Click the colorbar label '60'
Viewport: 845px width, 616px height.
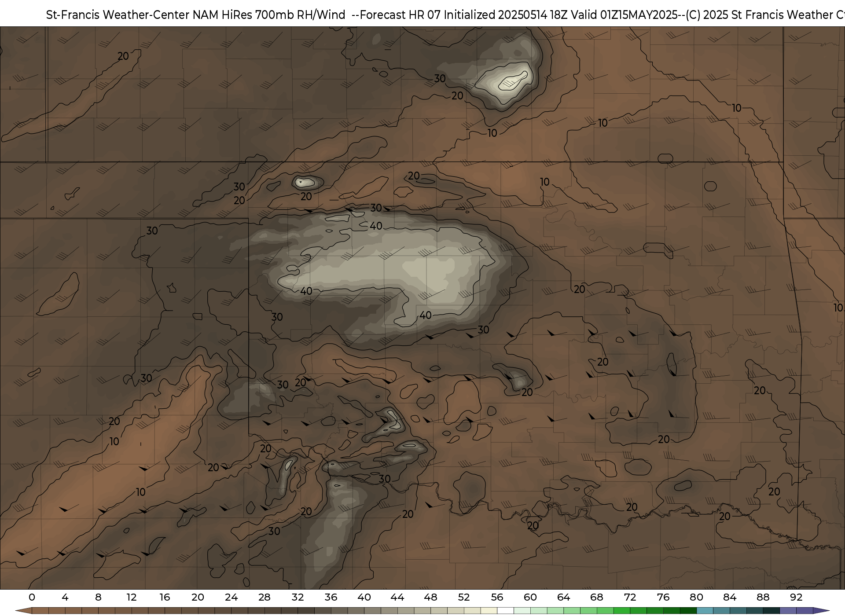tap(530, 597)
